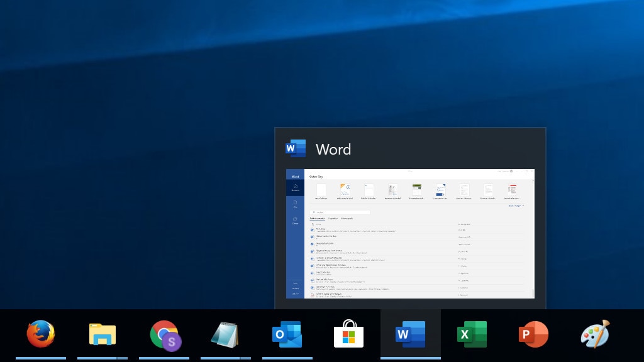Click the Word window preview thumbnail
Image resolution: width=644 pixels, height=362 pixels.
tap(410, 234)
